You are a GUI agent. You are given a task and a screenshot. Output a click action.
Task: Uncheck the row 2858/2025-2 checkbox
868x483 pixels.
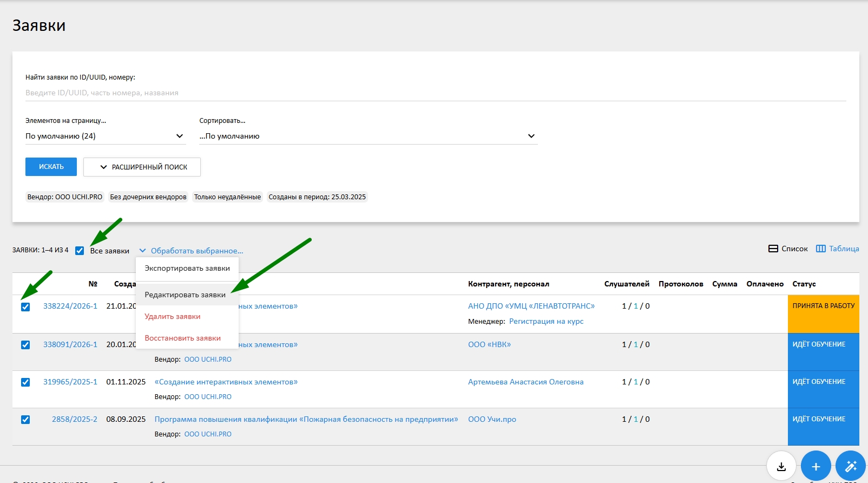[x=25, y=420]
